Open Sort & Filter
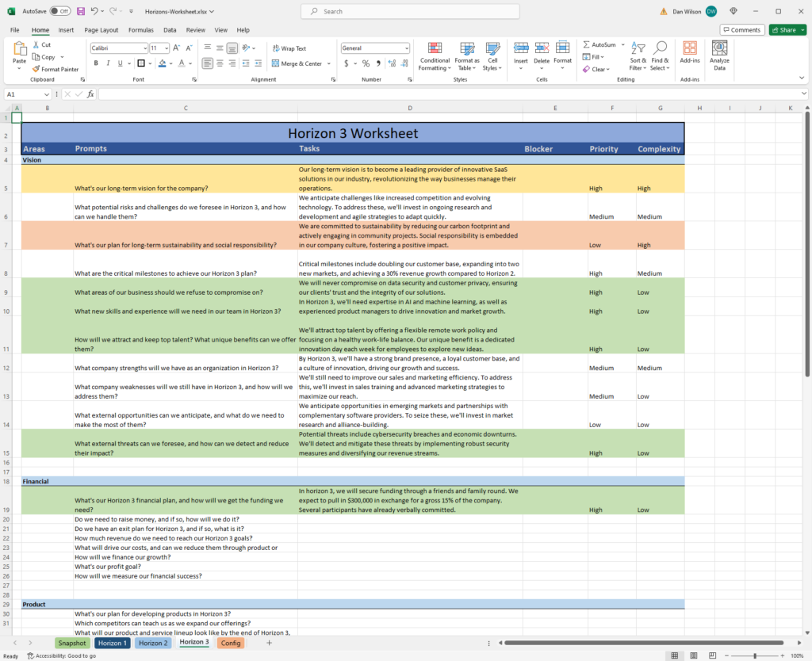The image size is (812, 661). point(638,57)
